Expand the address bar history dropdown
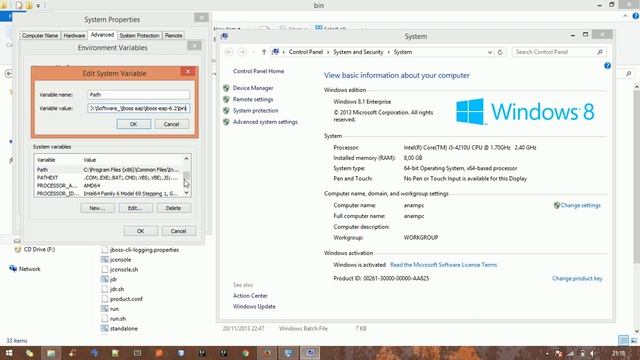Screen dimensions: 640x360 [x=490, y=52]
